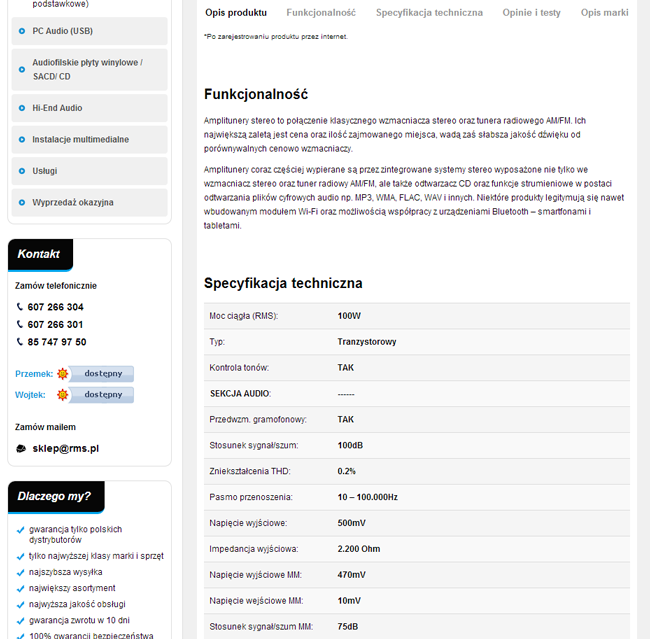Screen dimensions: 650x639
Task: Click the Zniekształcenia THD value 0.2%
Action: 347,471
